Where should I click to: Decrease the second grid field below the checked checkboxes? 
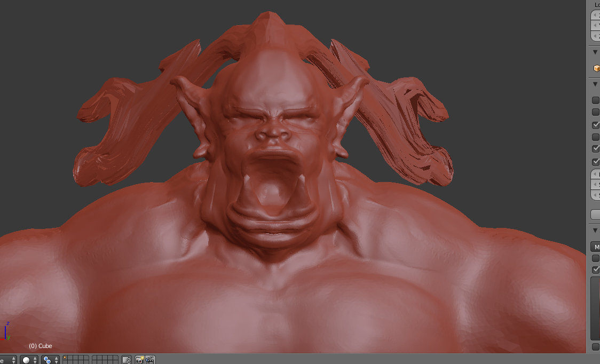click(x=595, y=184)
